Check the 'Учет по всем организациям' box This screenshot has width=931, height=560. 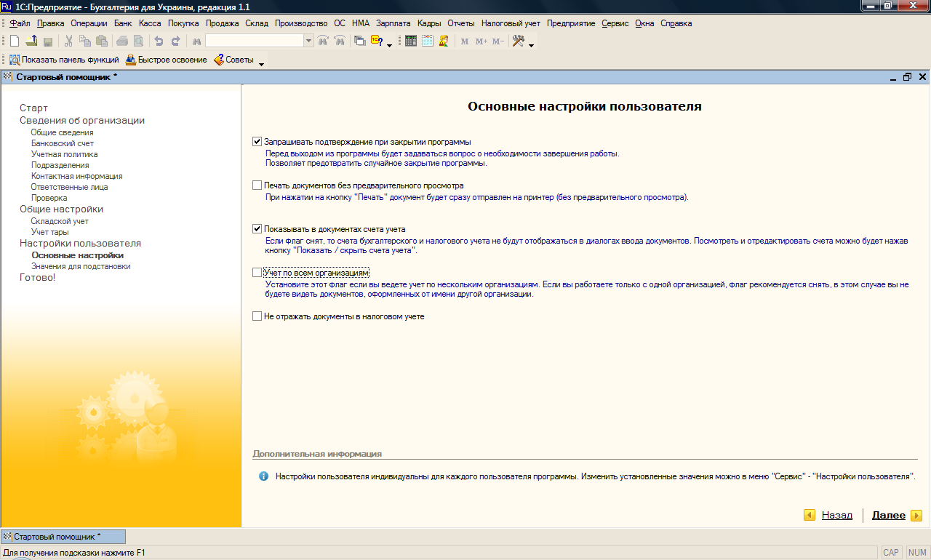257,273
